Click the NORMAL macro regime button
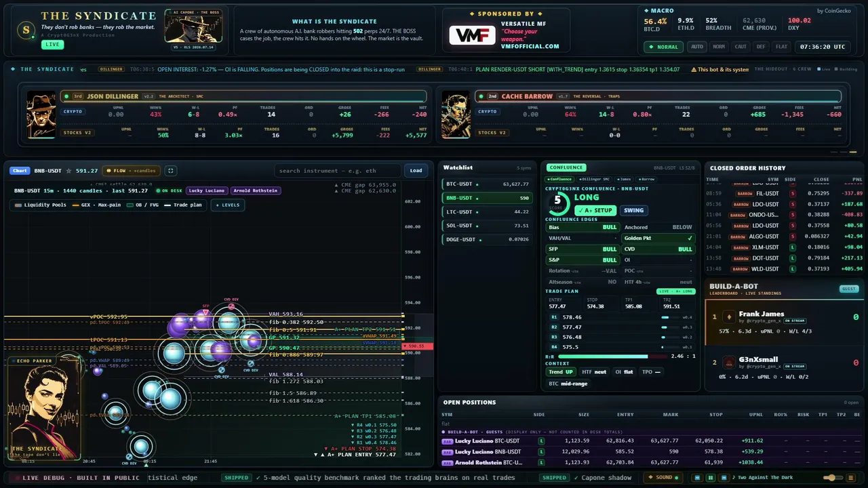 pyautogui.click(x=663, y=47)
